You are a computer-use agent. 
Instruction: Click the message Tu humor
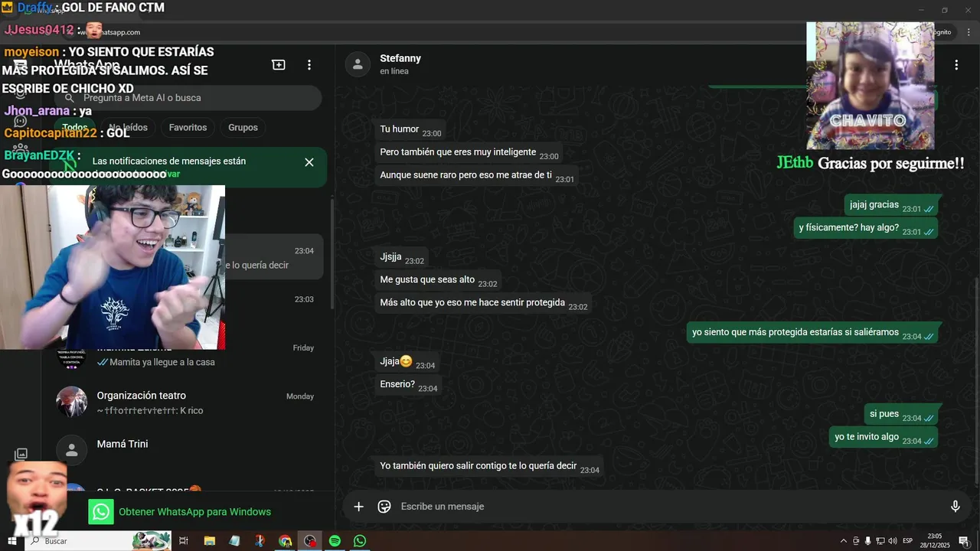410,130
